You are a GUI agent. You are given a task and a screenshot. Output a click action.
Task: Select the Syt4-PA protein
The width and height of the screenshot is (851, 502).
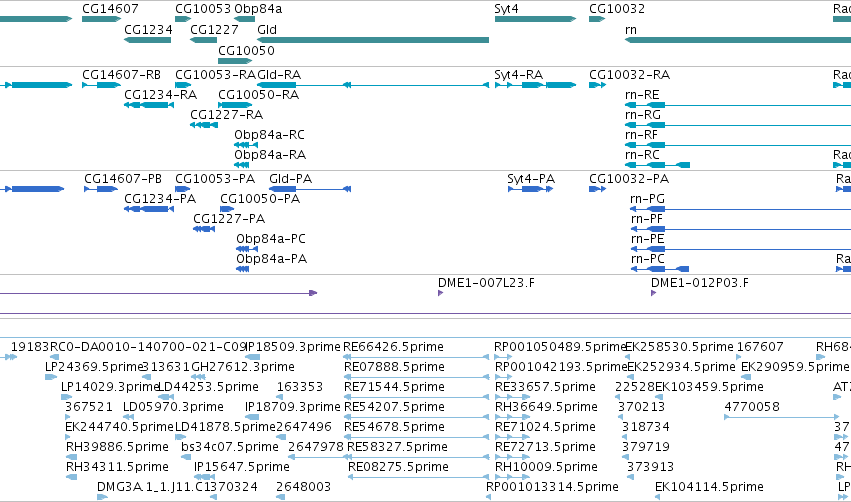click(x=531, y=189)
